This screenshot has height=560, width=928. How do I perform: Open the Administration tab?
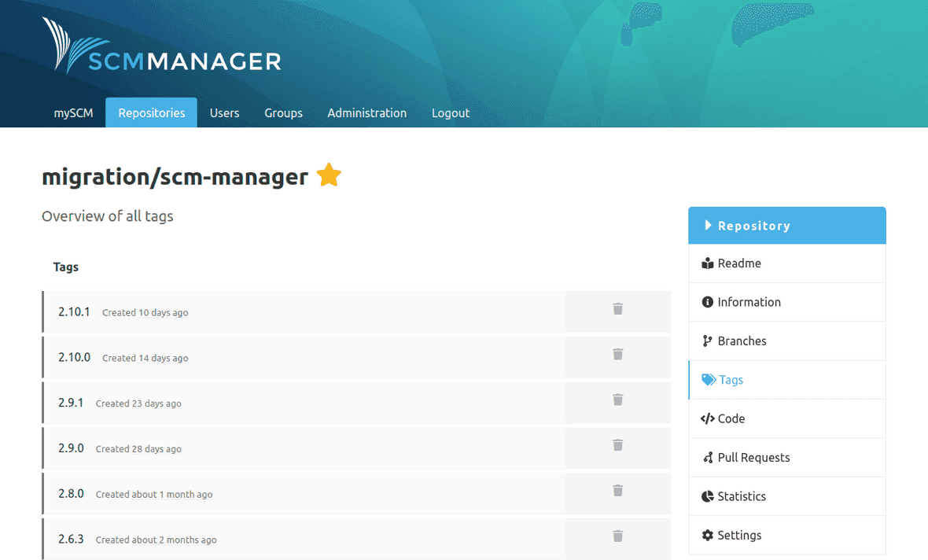click(x=366, y=112)
